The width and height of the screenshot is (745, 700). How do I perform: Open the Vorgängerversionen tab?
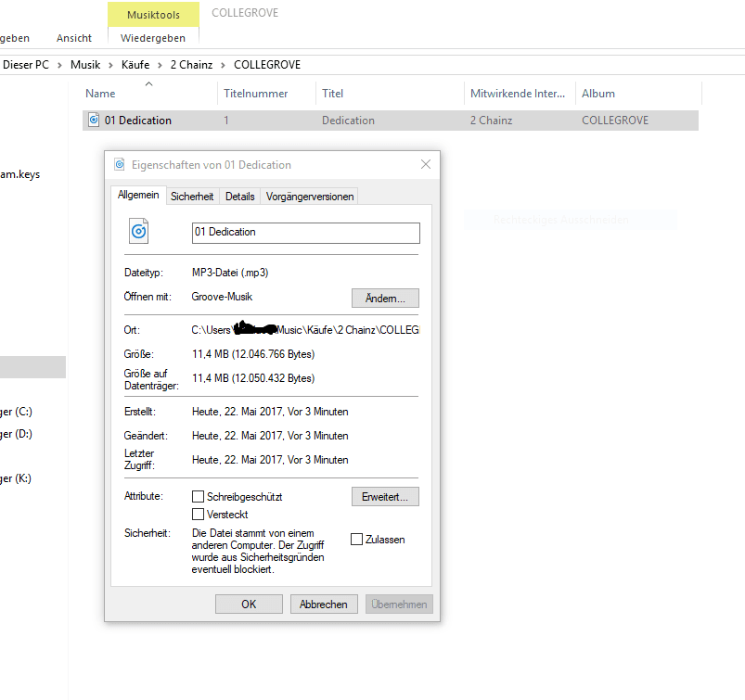(x=310, y=197)
